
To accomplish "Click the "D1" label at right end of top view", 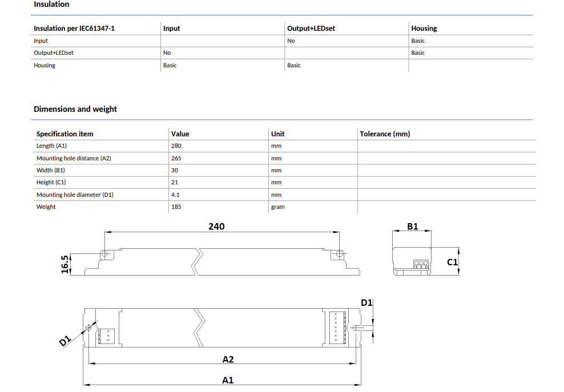I will (x=366, y=303).
